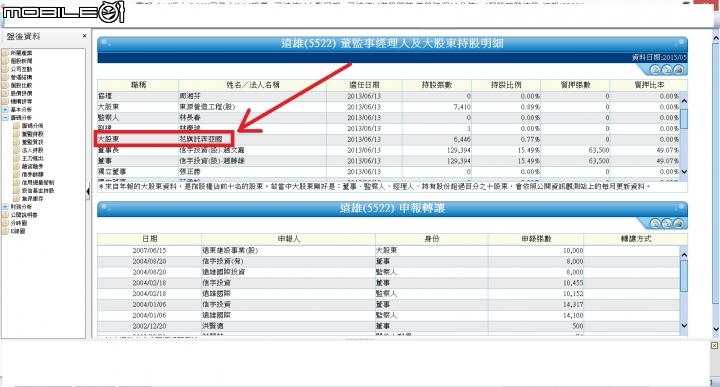
Task: Select 董監持股 under 籌碼分析
Action: (x=32, y=134)
